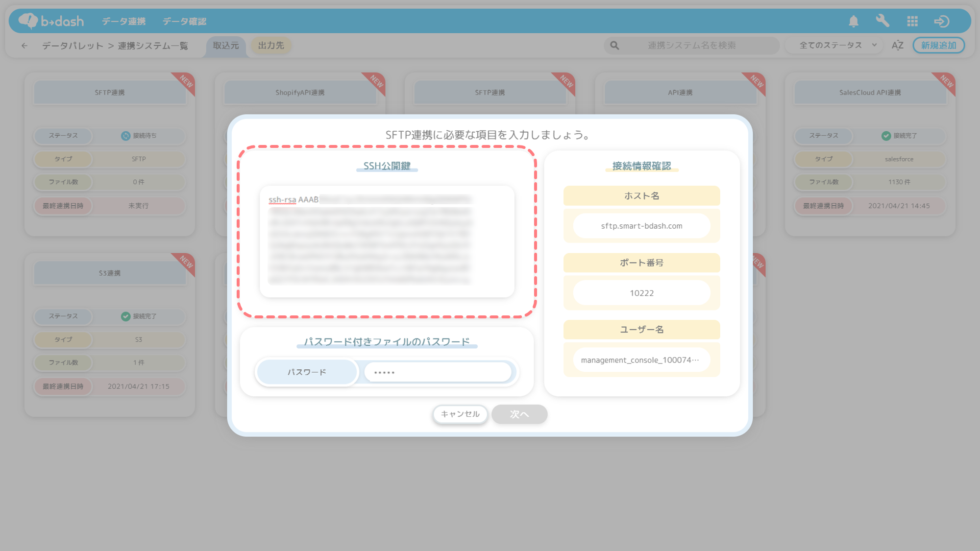The width and height of the screenshot is (980, 551).
Task: Click the ユーザー名 value management_console
Action: pos(642,360)
